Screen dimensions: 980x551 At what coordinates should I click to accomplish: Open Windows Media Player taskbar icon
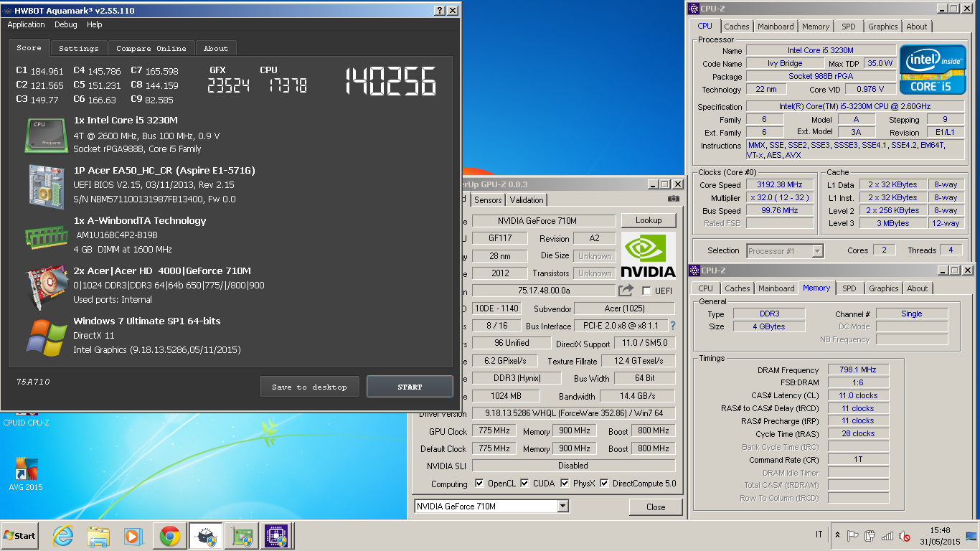133,536
